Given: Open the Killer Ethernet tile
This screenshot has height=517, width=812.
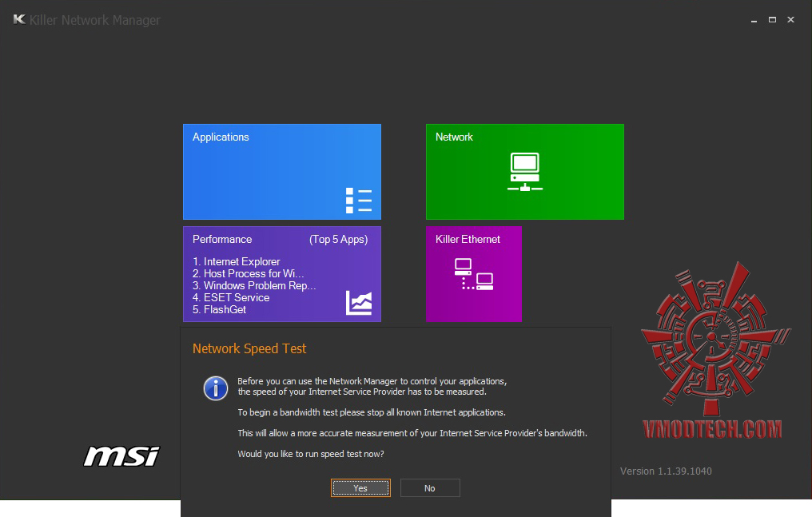Looking at the screenshot, I should tap(473, 274).
